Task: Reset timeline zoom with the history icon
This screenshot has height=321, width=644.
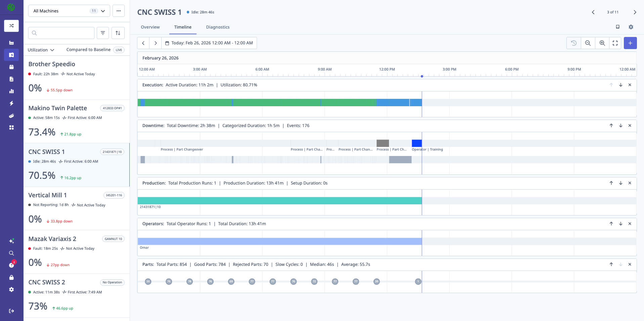Action: [x=573, y=43]
